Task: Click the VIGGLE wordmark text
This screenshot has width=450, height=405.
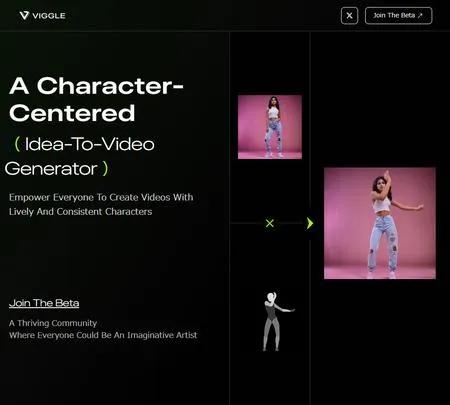Action: (x=49, y=16)
